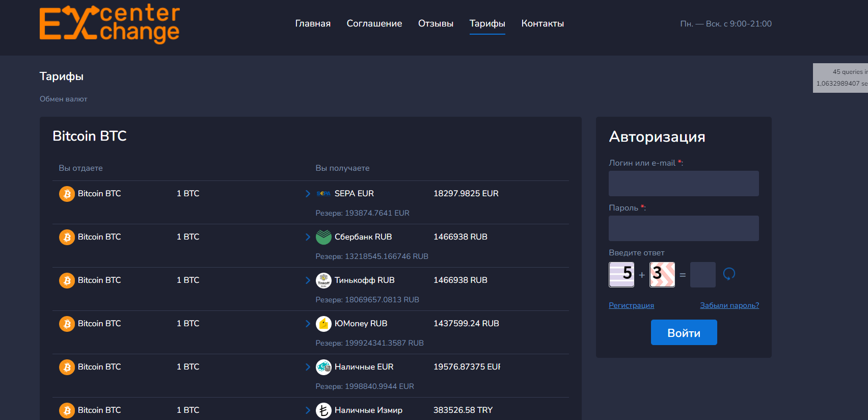Screen dimensions: 868x420
Task: Click the SEPA EUR logo icon
Action: click(x=323, y=194)
